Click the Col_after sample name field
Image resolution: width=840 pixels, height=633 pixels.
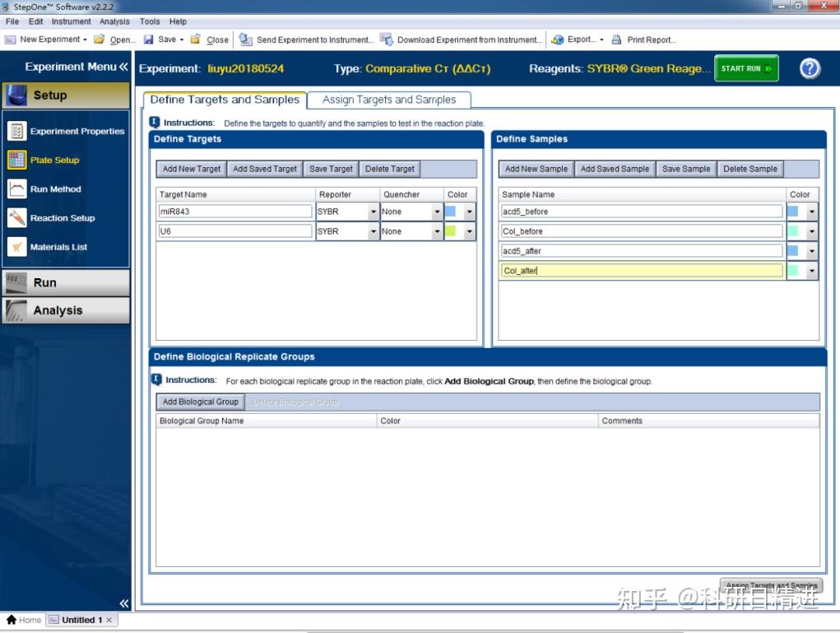(641, 271)
